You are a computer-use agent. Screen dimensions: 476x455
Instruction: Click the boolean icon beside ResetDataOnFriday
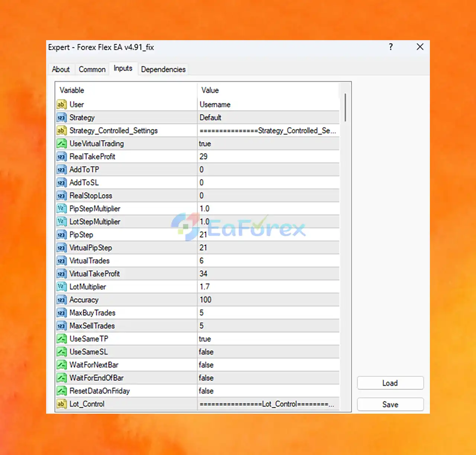pos(61,391)
